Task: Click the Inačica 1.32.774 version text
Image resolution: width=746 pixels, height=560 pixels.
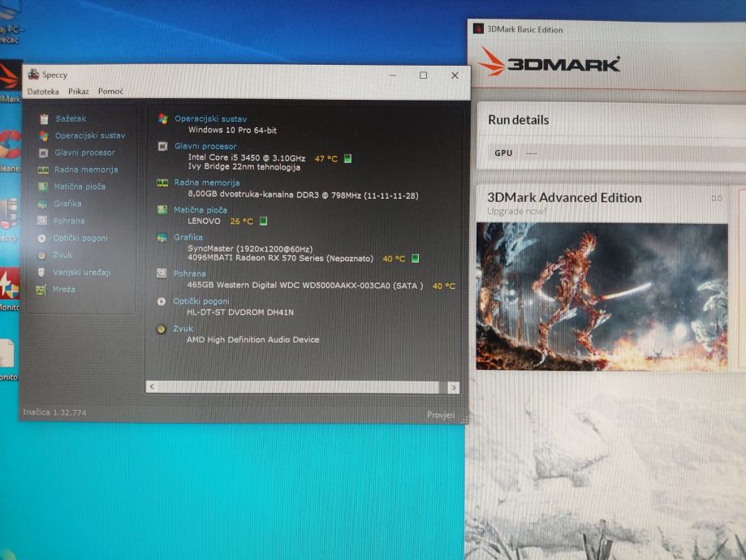Action: 54,412
